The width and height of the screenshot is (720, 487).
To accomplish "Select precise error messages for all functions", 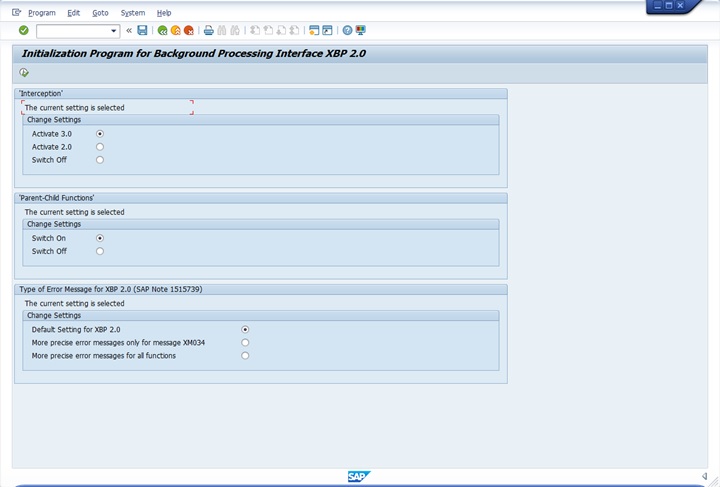I will [x=245, y=356].
